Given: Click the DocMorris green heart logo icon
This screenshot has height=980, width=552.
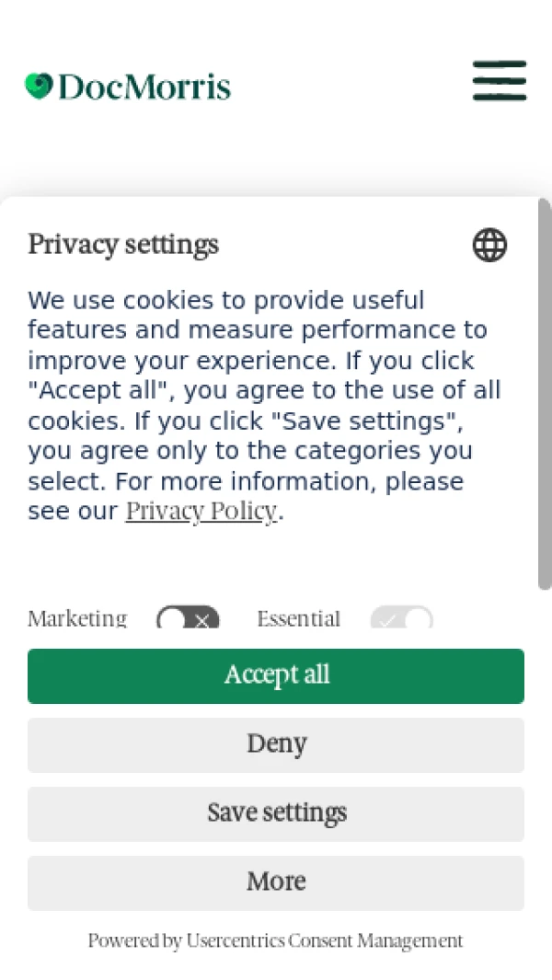Looking at the screenshot, I should (x=39, y=86).
